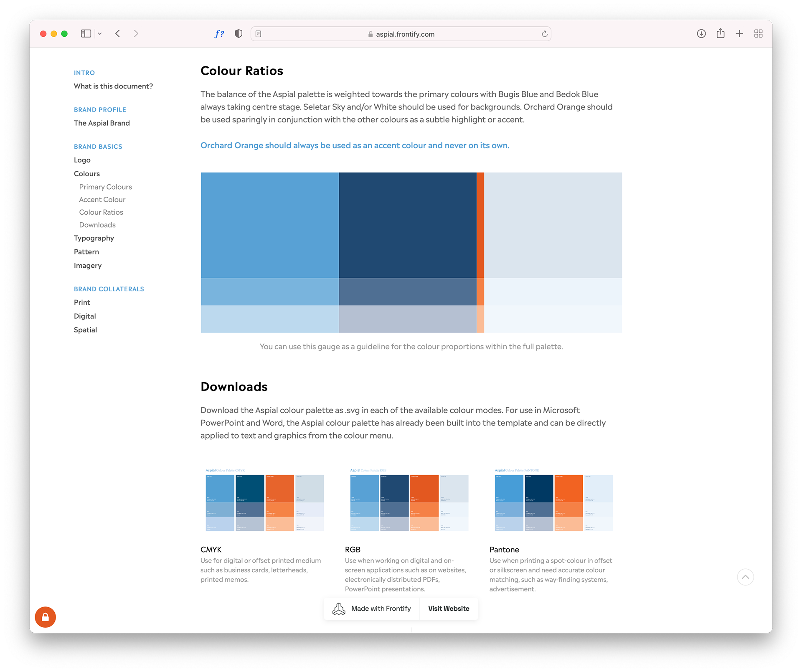Click the BRAND BASICS section heading
The height and width of the screenshot is (672, 802).
pos(98,147)
